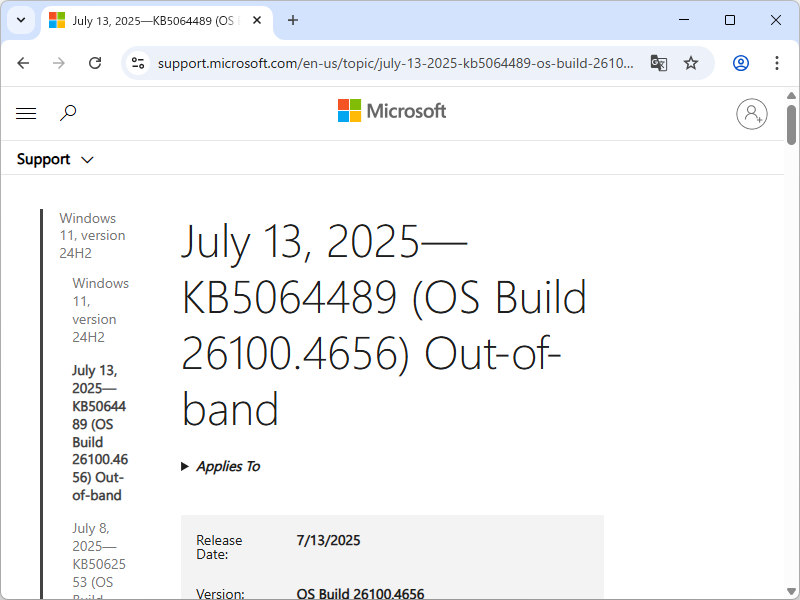This screenshot has width=800, height=600.
Task: Open the Chrome profile avatar
Action: click(x=740, y=62)
